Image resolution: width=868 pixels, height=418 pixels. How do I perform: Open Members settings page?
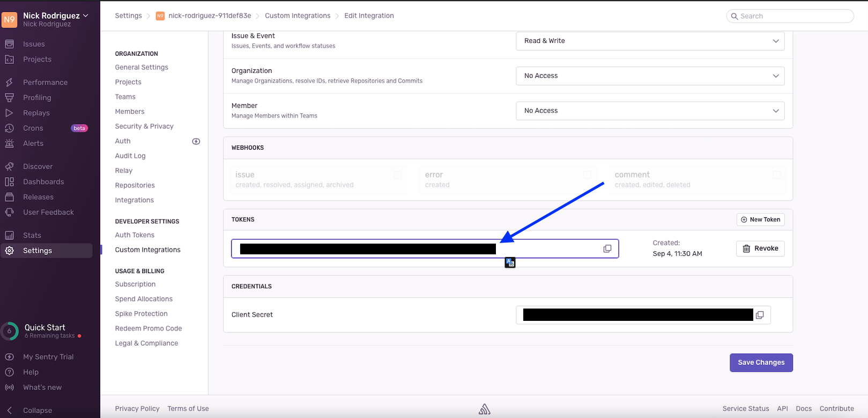(x=130, y=112)
